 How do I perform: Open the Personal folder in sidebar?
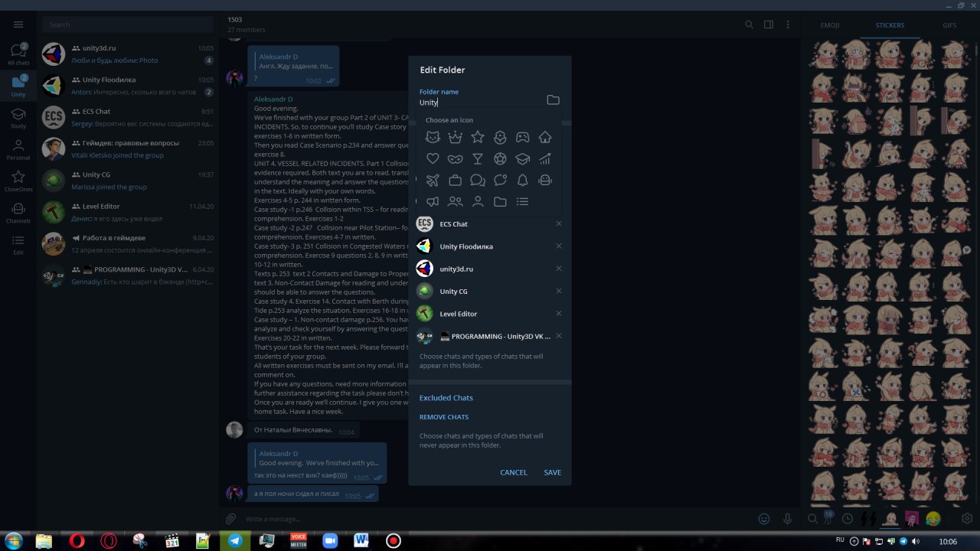tap(18, 149)
